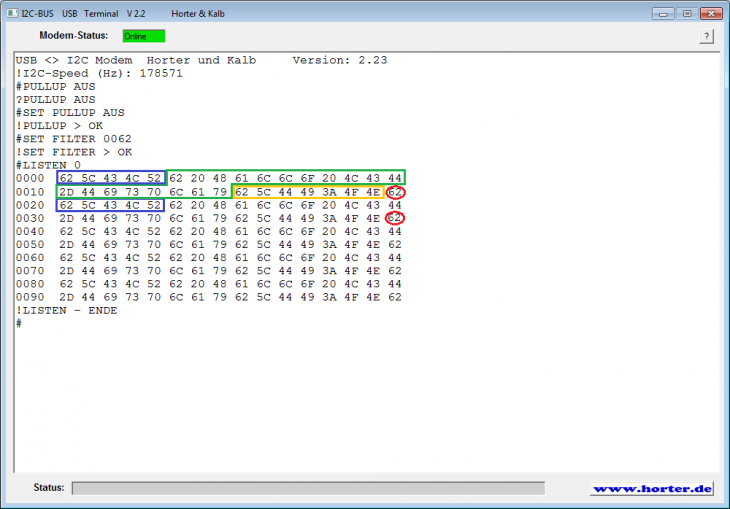Screen dimensions: 730x509
Task: Click the green Online status indicator
Action: (x=143, y=36)
